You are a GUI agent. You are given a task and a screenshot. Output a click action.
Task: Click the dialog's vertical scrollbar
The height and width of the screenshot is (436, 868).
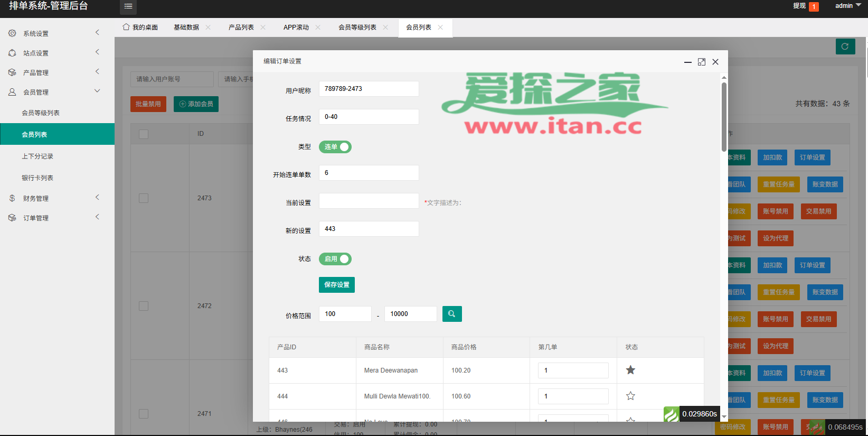coord(724,116)
